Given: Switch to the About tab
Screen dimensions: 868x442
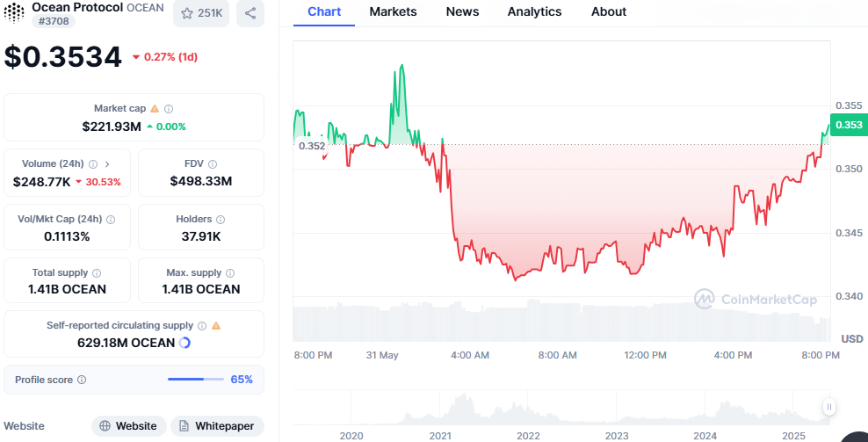Looking at the screenshot, I should point(608,11).
